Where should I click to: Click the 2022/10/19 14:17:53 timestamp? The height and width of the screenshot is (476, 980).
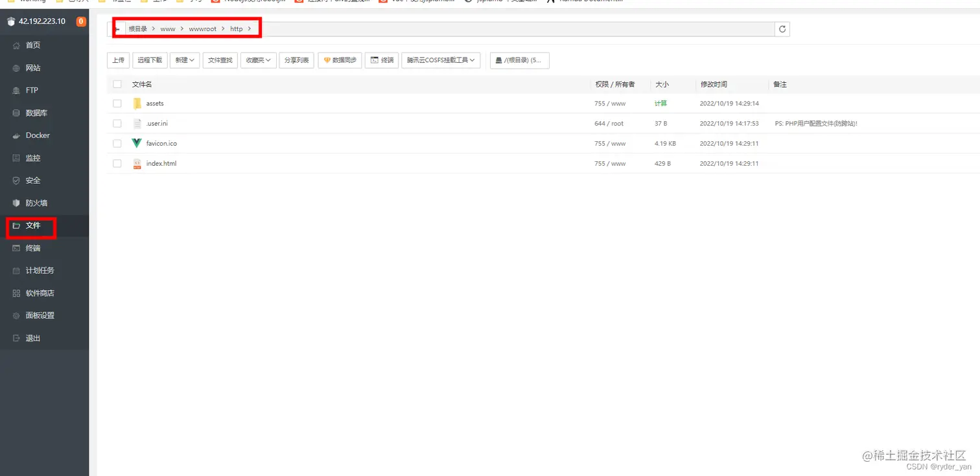(729, 123)
